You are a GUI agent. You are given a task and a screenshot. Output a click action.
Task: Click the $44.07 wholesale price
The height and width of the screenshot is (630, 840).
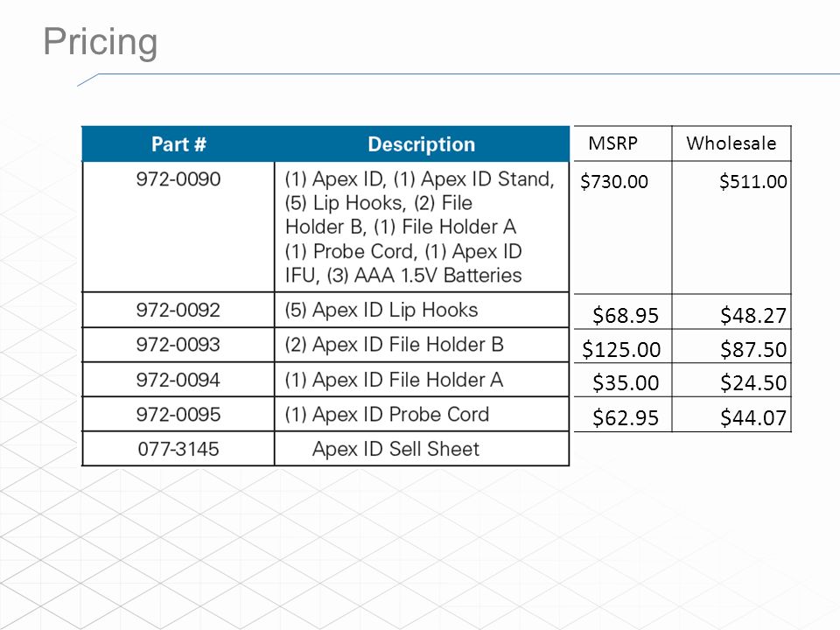(752, 417)
